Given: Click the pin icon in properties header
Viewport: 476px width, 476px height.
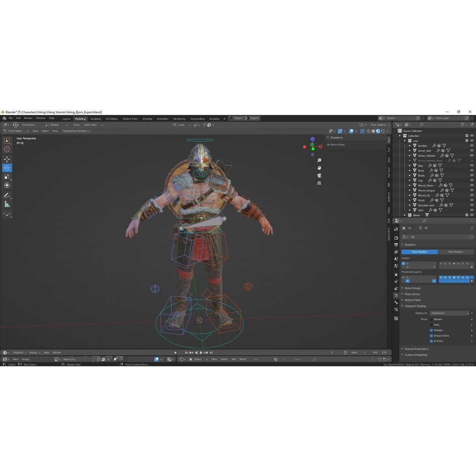Looking at the screenshot, I should pyautogui.click(x=472, y=228).
